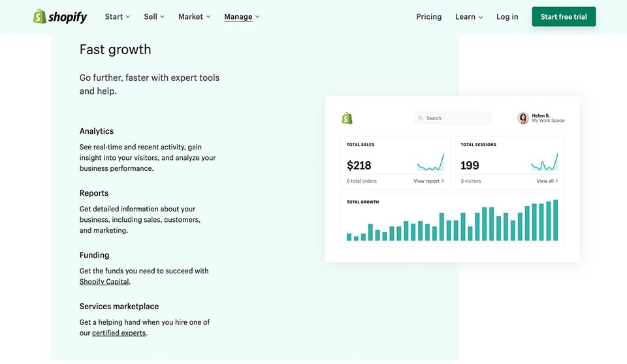Click the dashboard Search field
Image resolution: width=627 pixels, height=364 pixels.
click(x=452, y=118)
